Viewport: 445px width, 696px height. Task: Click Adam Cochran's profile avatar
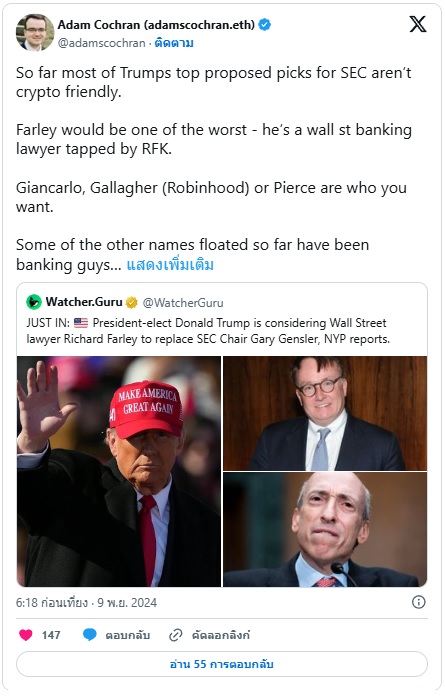(x=35, y=32)
